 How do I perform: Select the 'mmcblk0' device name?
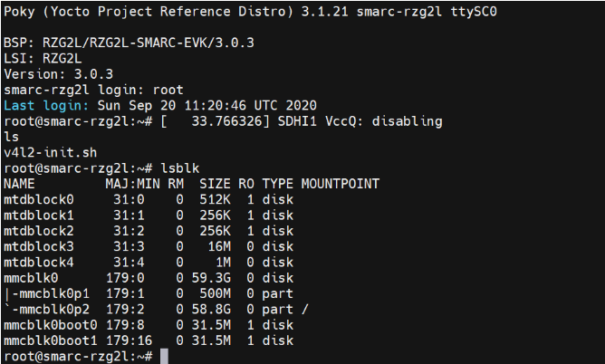tap(31, 278)
